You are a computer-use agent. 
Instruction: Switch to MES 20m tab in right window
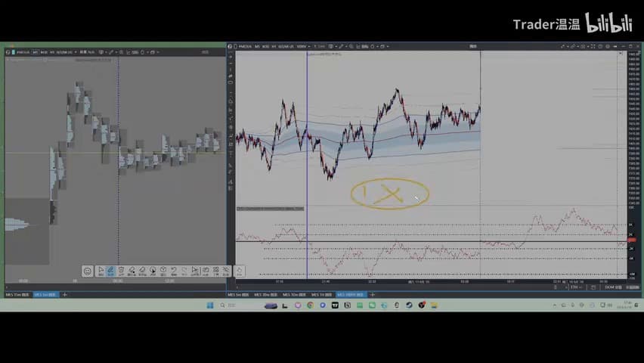(x=265, y=295)
